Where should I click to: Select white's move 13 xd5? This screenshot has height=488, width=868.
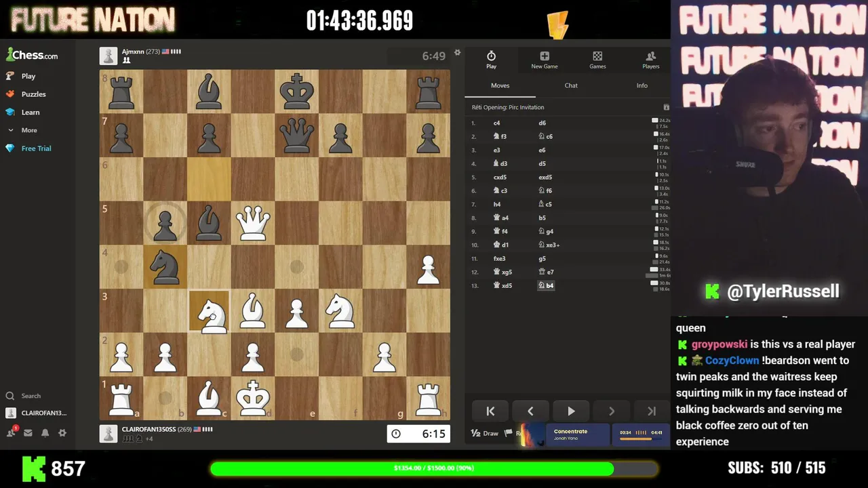coord(502,285)
